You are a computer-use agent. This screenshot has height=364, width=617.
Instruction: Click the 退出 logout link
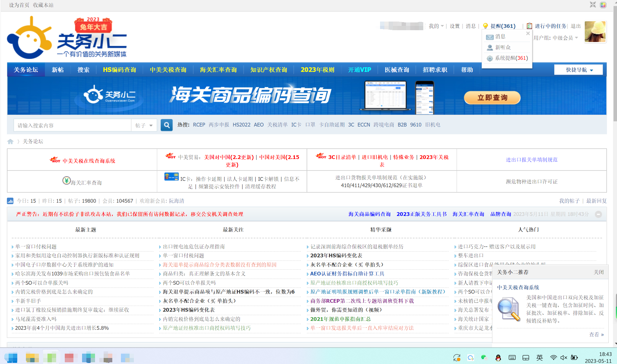pyautogui.click(x=576, y=26)
